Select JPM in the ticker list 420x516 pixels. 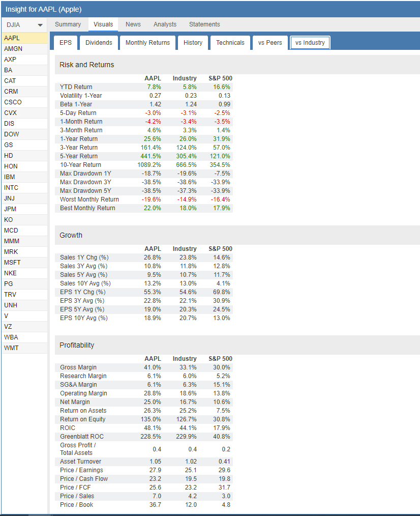[x=24, y=209]
